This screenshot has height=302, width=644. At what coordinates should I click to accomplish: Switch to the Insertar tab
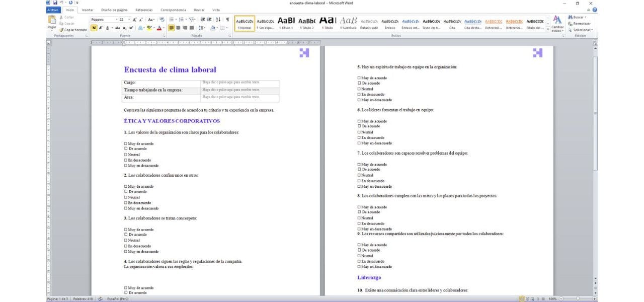click(88, 10)
